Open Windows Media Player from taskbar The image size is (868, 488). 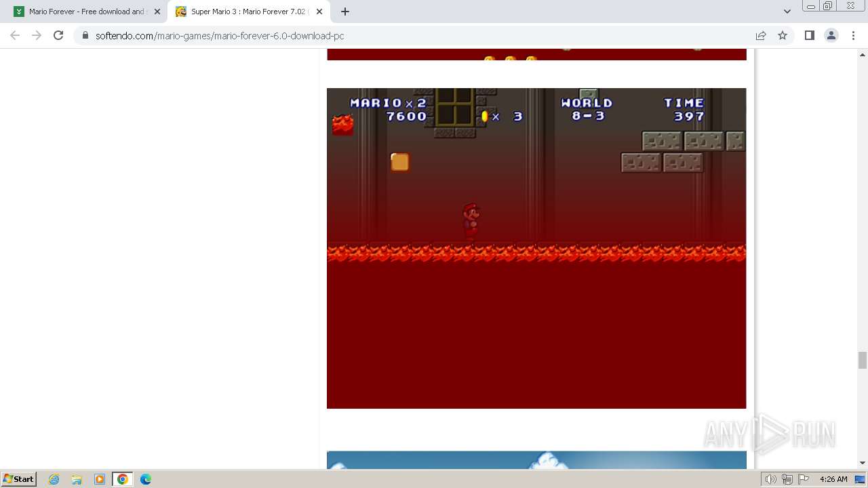[100, 479]
